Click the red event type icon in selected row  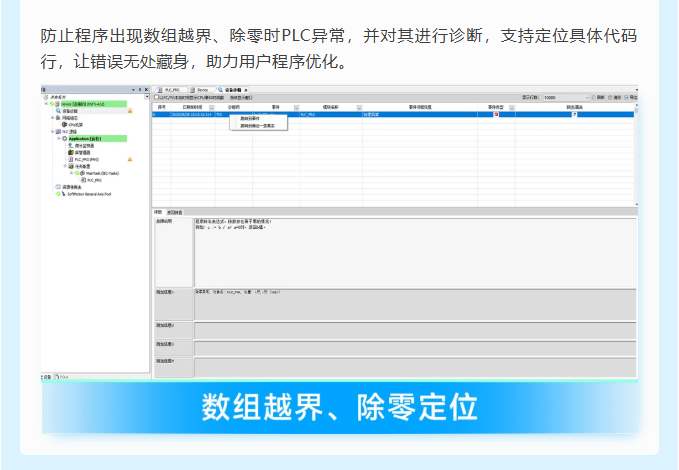tap(497, 115)
